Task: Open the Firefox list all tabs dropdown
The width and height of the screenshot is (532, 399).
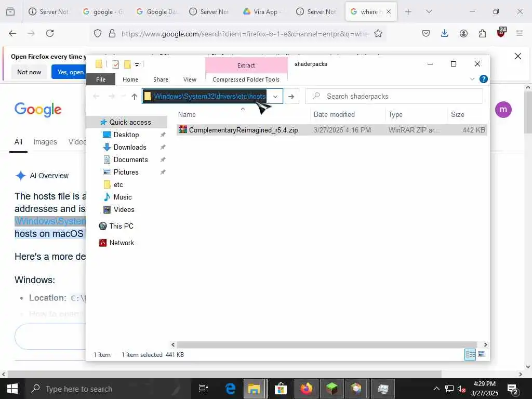Action: (x=429, y=11)
